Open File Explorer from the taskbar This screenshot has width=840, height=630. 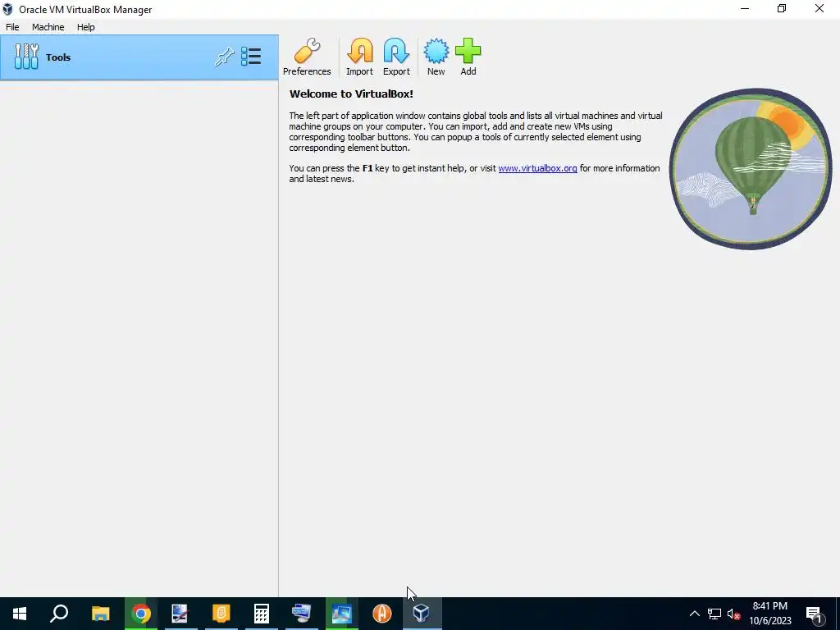pyautogui.click(x=100, y=614)
